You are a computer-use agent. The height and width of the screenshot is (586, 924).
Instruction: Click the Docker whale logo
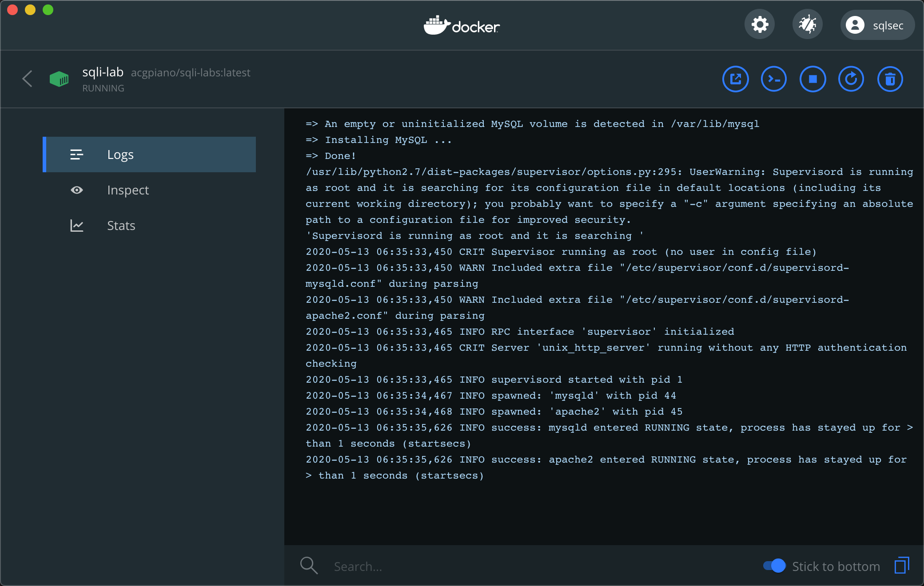(462, 25)
